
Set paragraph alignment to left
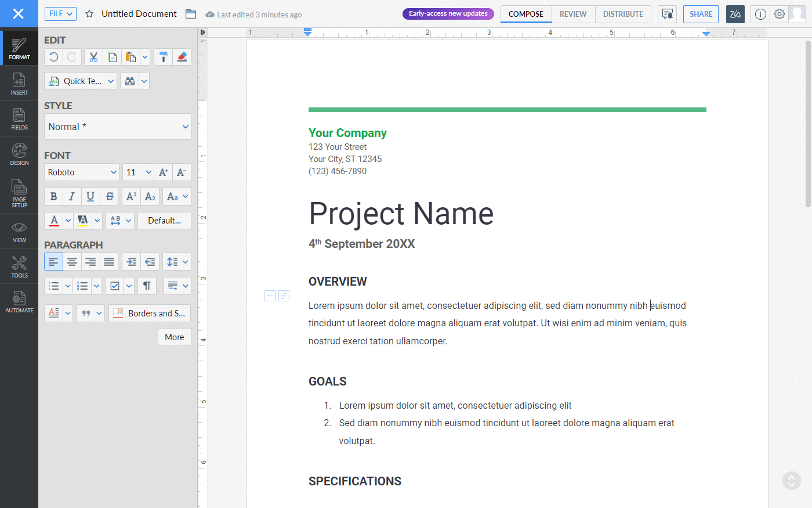[x=53, y=262]
